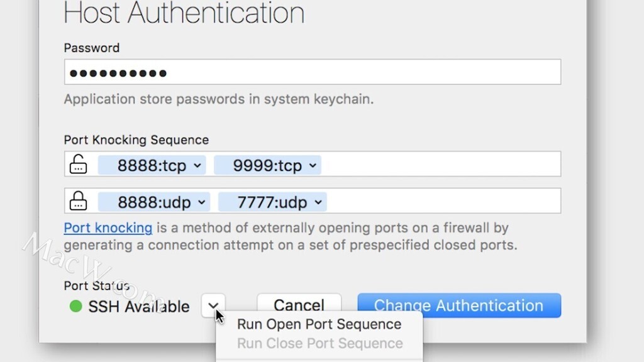Image resolution: width=644 pixels, height=362 pixels.
Task: Click the open padlock icon
Action: tap(78, 164)
